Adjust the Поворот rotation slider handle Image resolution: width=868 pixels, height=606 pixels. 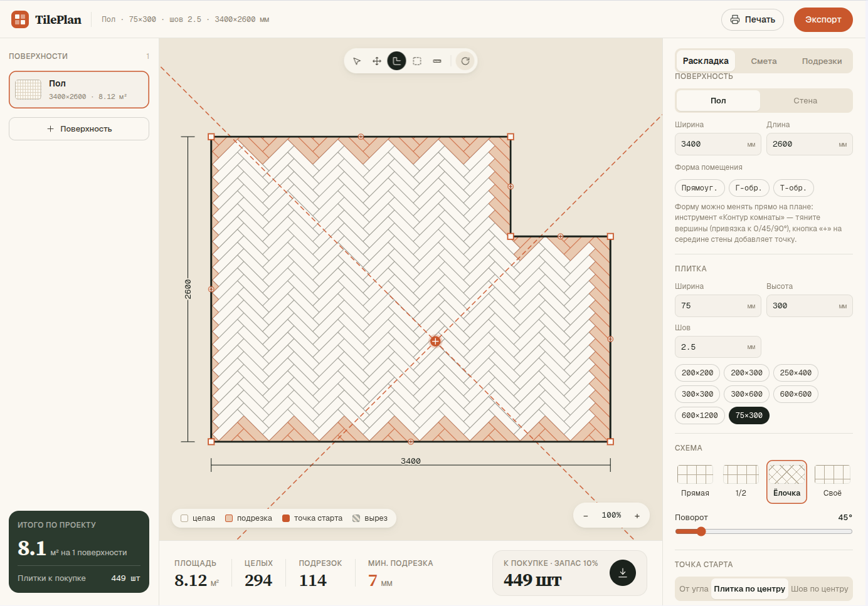click(x=701, y=531)
